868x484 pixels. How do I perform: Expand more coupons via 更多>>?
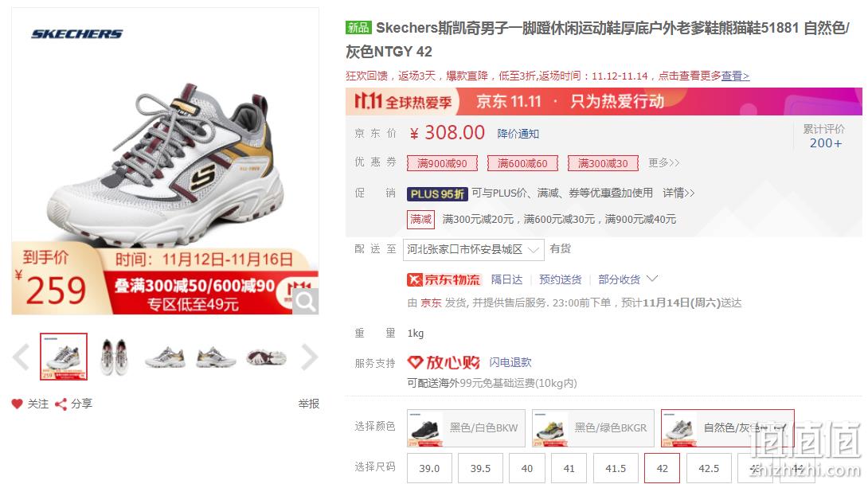(663, 162)
